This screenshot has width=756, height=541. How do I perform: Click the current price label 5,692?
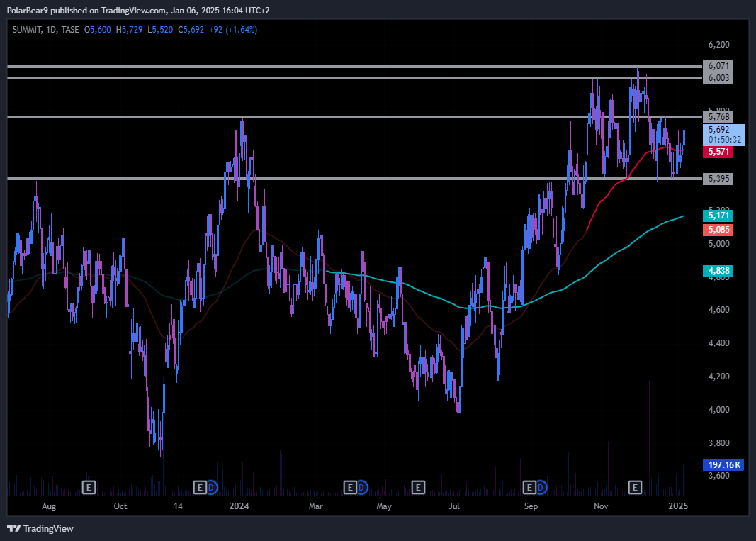tap(718, 129)
